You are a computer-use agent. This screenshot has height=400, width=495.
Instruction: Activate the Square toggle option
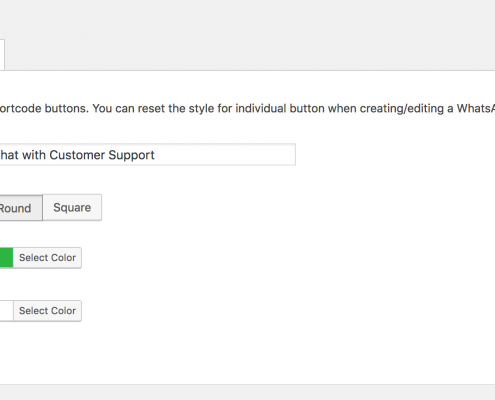(72, 208)
